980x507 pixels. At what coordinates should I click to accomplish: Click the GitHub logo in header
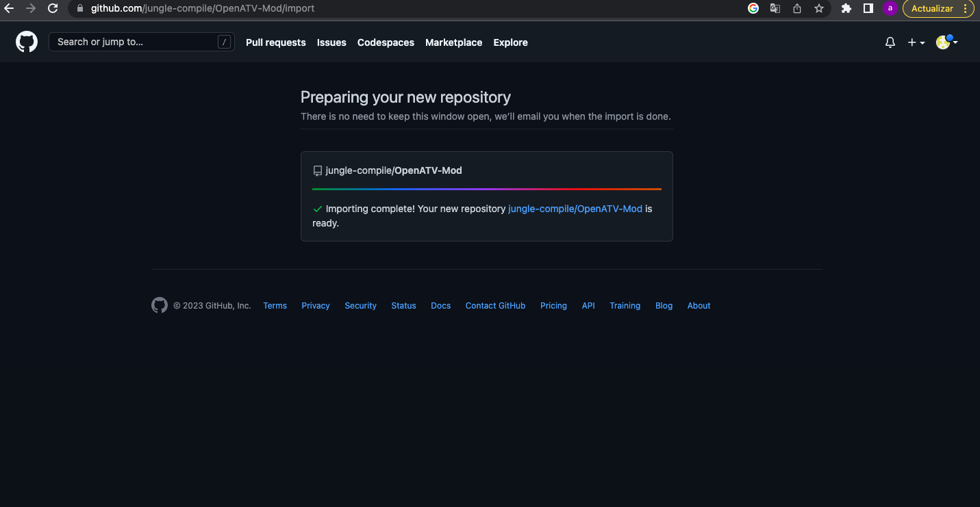click(x=27, y=42)
